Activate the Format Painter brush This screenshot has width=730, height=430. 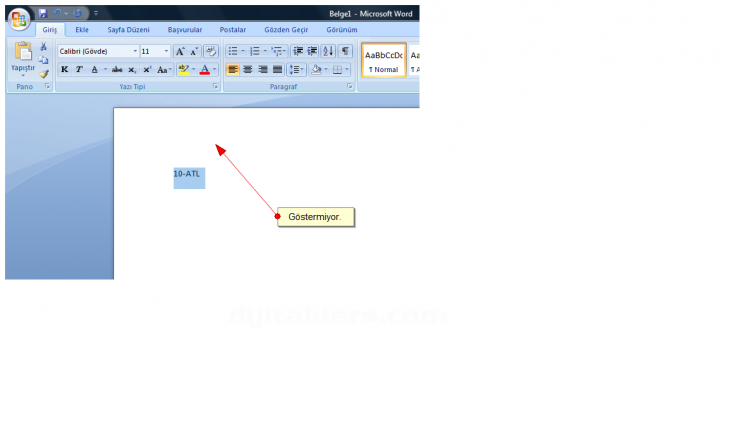44,74
